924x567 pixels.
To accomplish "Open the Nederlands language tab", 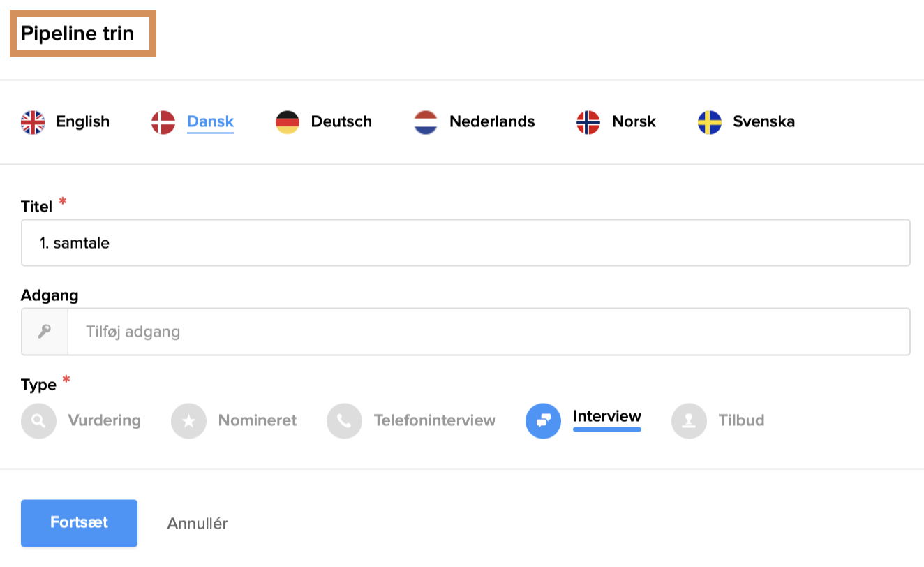I will click(x=491, y=121).
